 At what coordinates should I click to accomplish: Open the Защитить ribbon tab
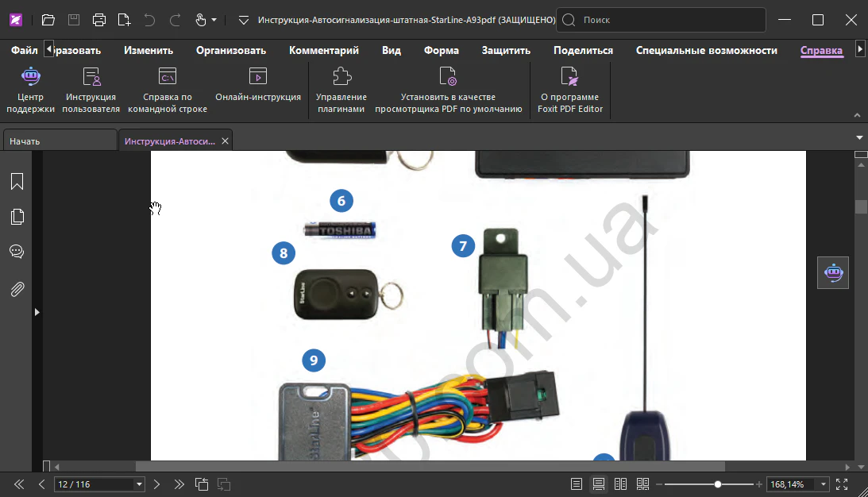coord(506,50)
